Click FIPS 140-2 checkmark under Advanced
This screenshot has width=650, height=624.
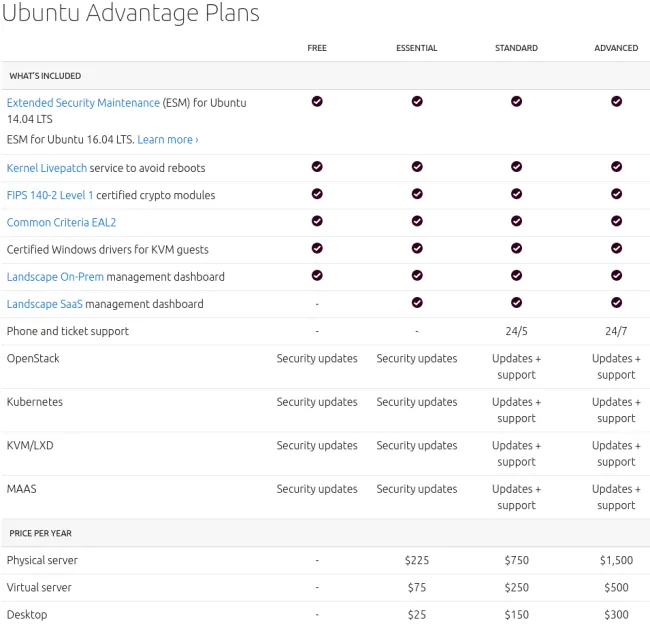coord(616,194)
